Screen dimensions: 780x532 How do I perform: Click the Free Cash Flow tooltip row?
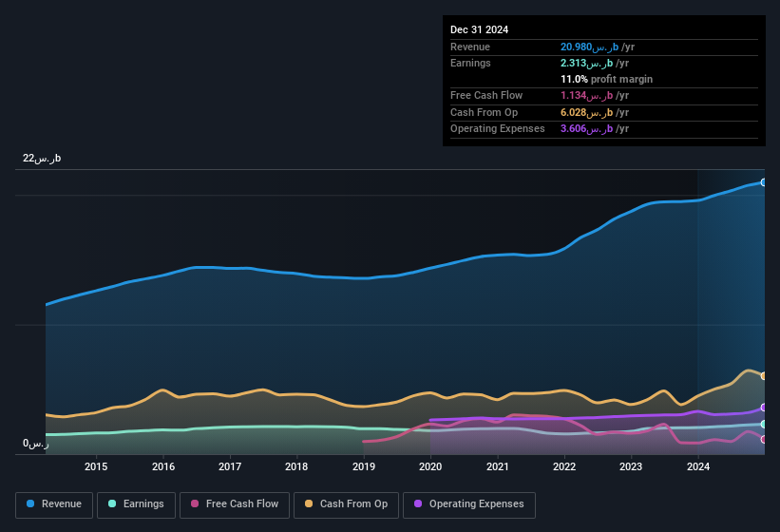coord(603,96)
